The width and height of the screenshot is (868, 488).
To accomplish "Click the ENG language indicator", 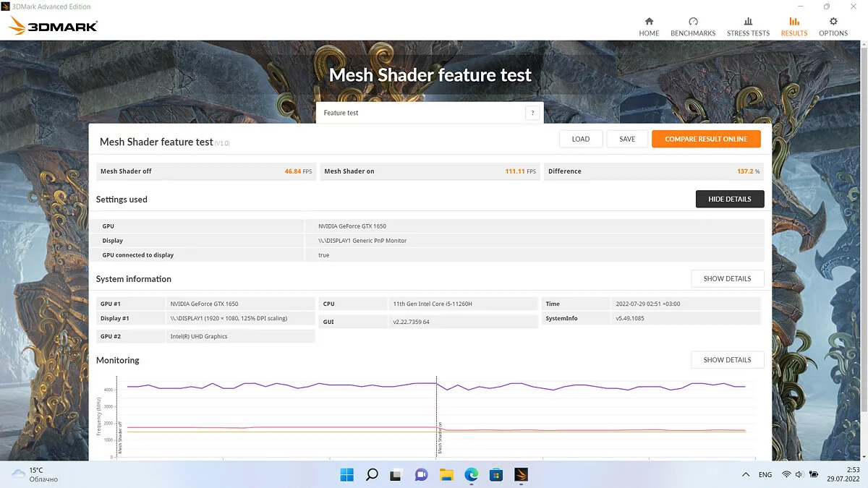I will pyautogui.click(x=765, y=475).
